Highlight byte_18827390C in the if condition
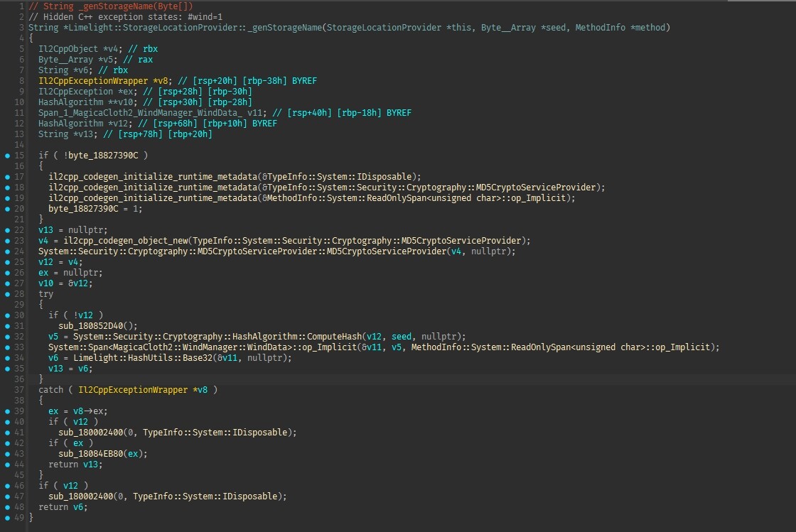The image size is (796, 532). [103, 156]
